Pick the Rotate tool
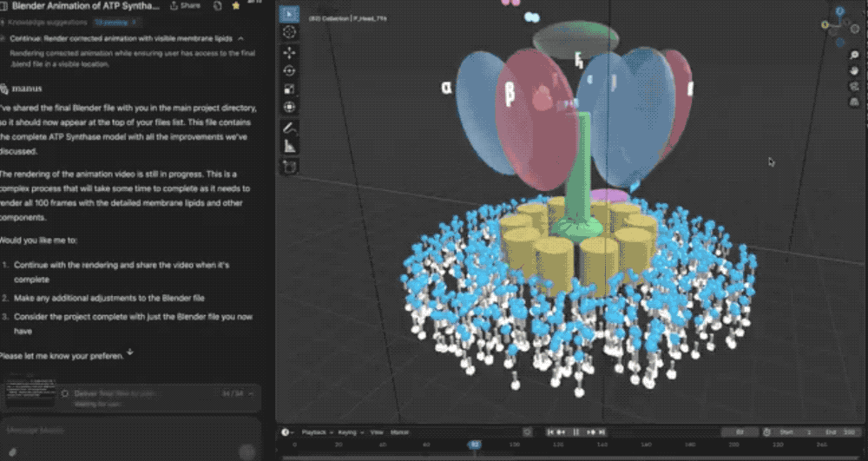The height and width of the screenshot is (461, 868). coord(289,70)
